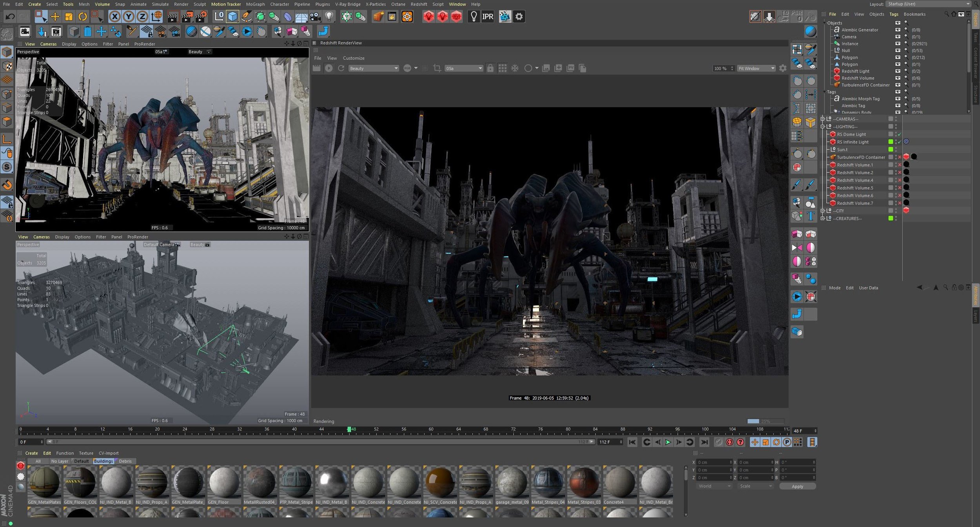Open the Fit Window zoom dropdown
The image size is (980, 527).
(756, 68)
